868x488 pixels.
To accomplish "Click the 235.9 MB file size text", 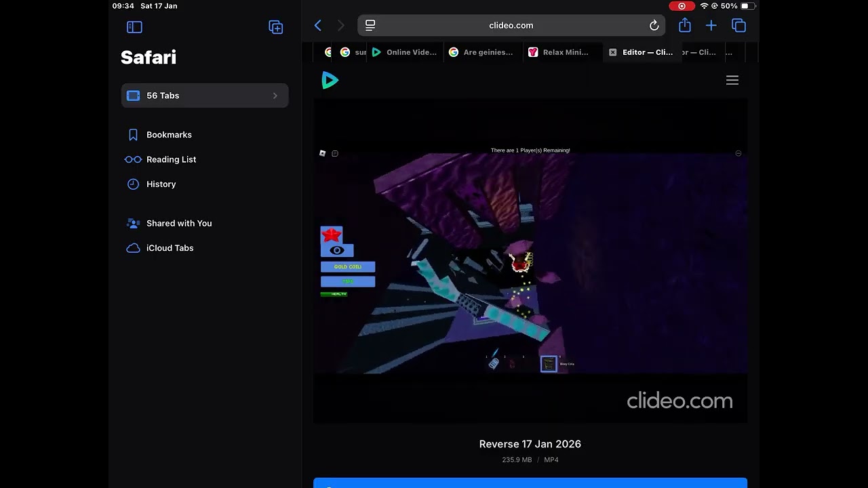I will (517, 460).
